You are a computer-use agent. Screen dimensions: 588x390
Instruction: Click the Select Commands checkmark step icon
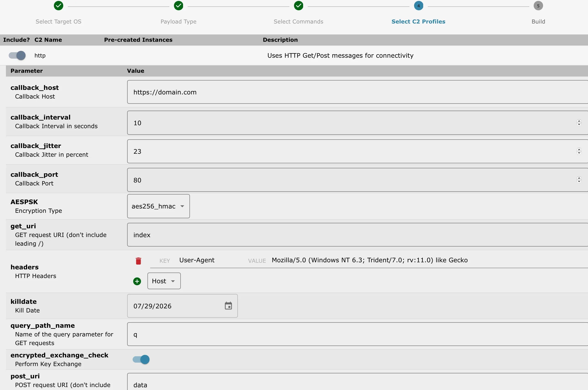[x=299, y=5]
